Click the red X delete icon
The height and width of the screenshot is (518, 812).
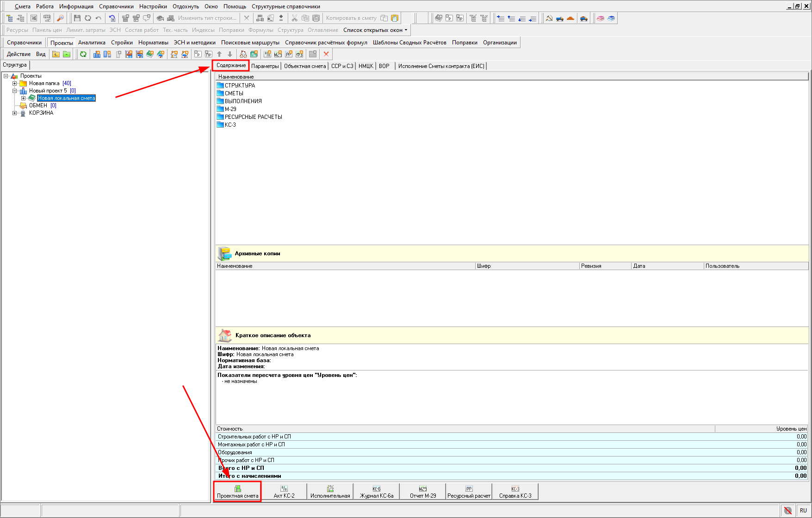click(x=326, y=54)
